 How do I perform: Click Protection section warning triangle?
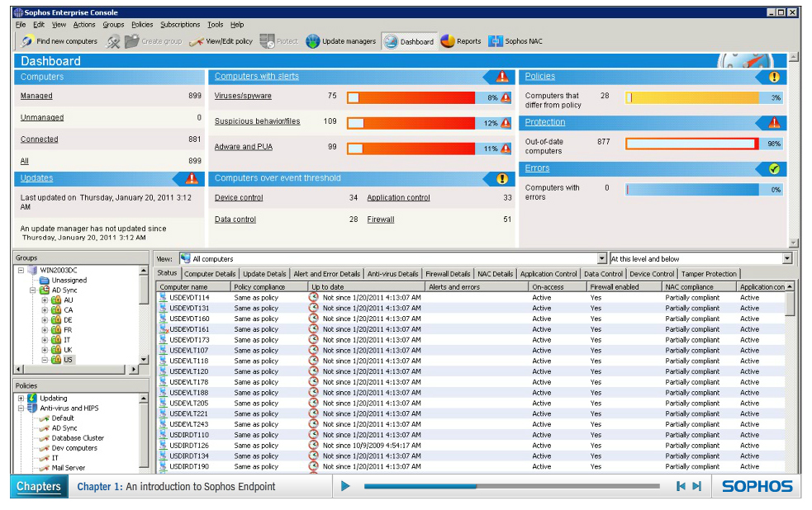774,123
